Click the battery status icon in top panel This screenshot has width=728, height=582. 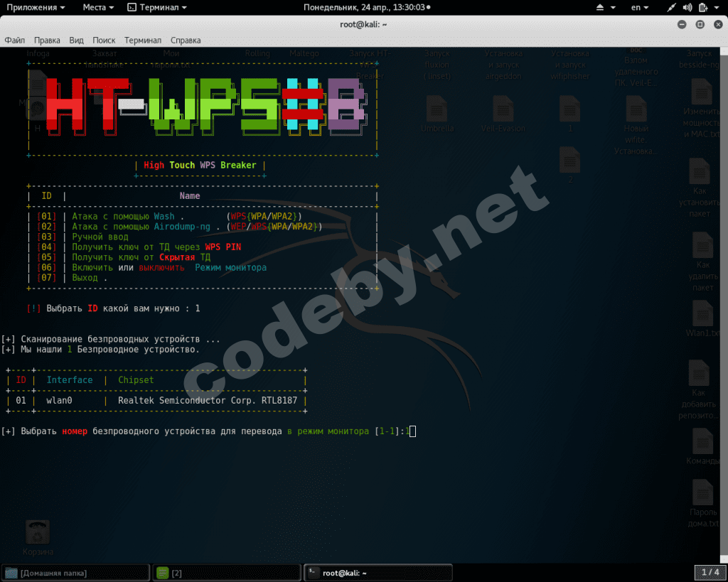pyautogui.click(x=703, y=7)
